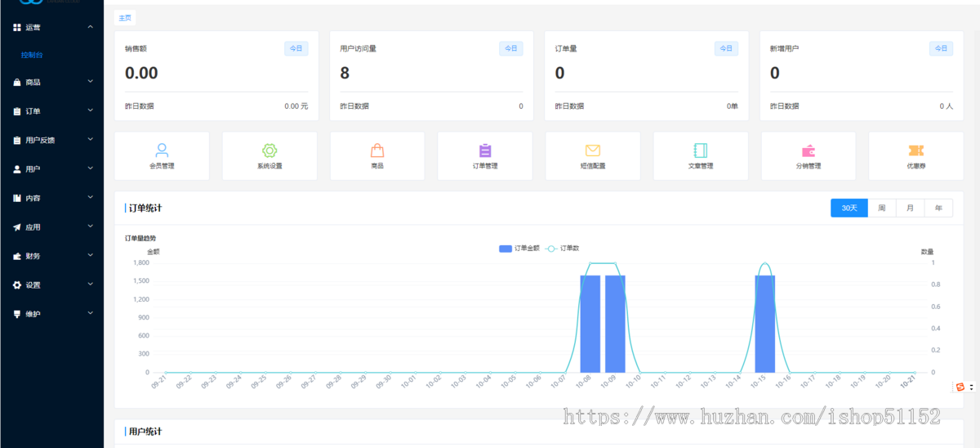
Task: Click the 10-09 order amount bar
Action: pos(615,324)
